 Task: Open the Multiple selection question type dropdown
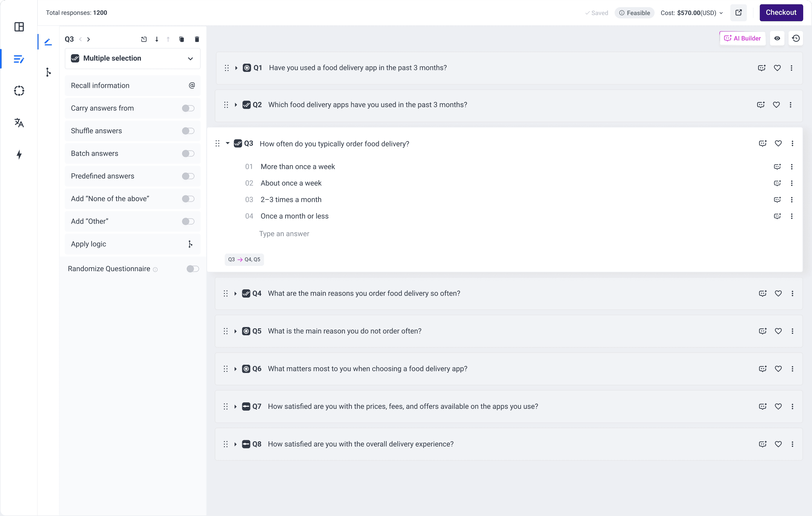coord(190,58)
